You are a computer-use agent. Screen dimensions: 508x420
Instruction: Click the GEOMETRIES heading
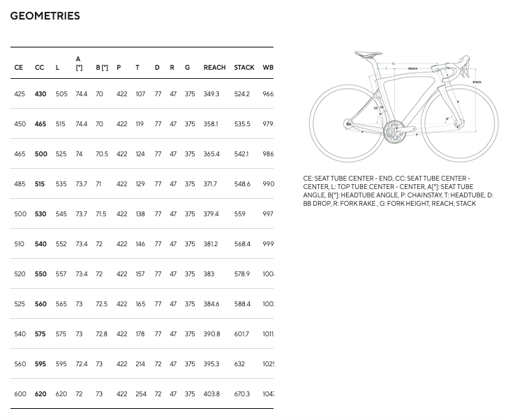click(45, 15)
